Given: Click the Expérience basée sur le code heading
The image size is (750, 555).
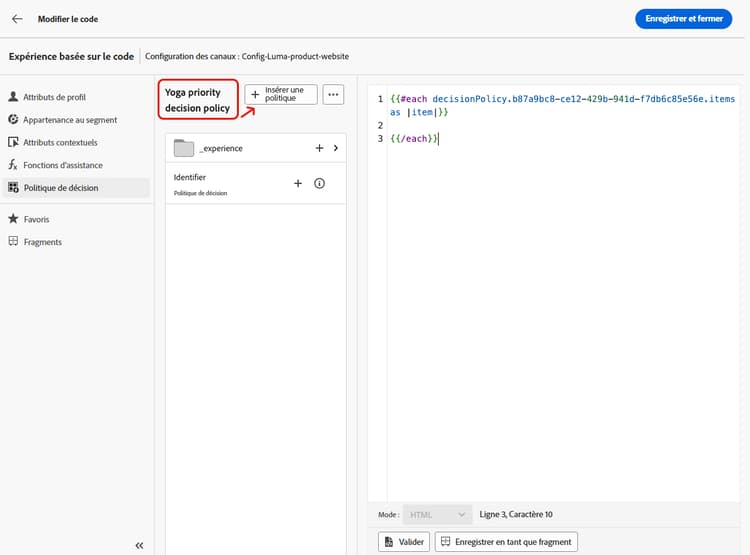Looking at the screenshot, I should click(x=71, y=56).
